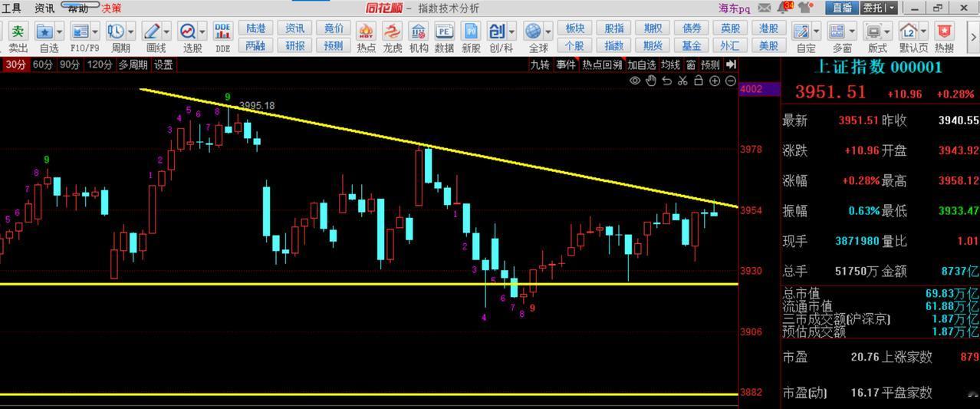
Task: Toggle 热点回溯 hotspot review
Action: coord(602,64)
